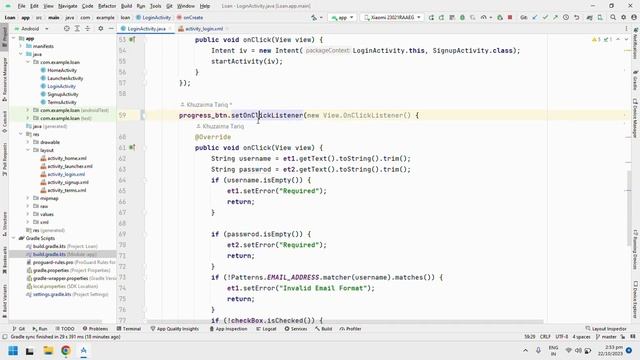Screen dimensions: 640x360
Task: Toggle the Resource Manager side panel
Action: [x=4, y=79]
